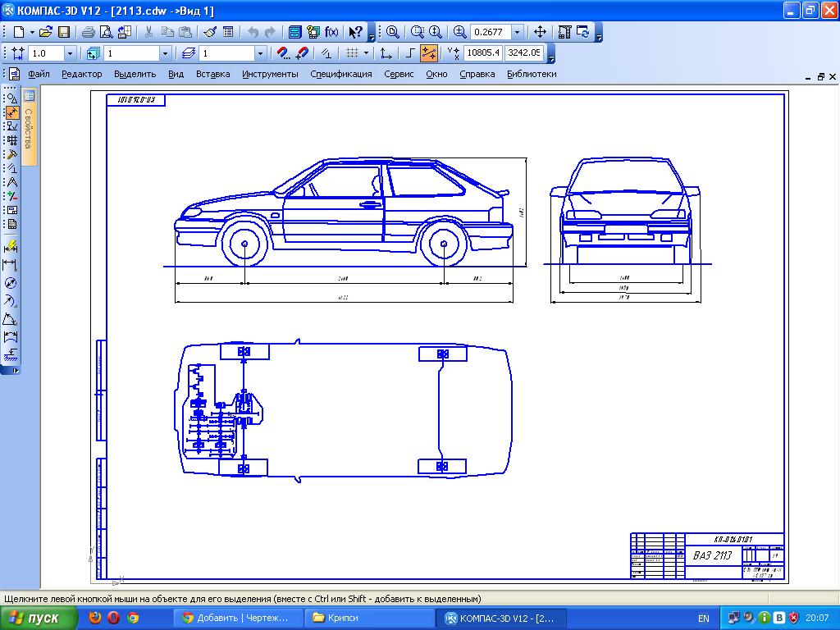Select the auto-dimension lightning tool

coord(11,246)
